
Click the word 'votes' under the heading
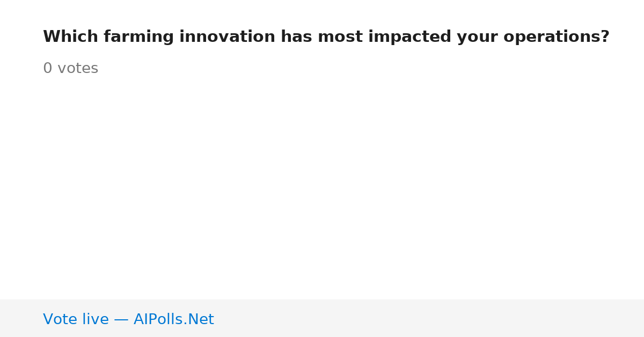click(x=78, y=69)
